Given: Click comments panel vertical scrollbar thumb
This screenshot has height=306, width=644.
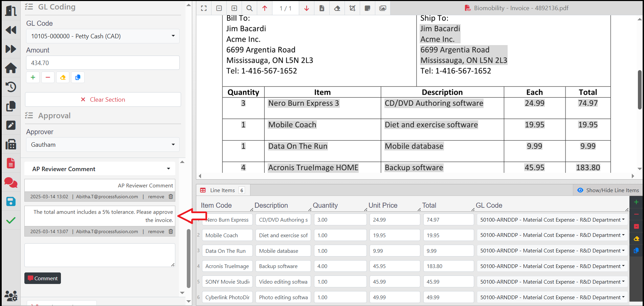Looking at the screenshot, I should pos(188,259).
